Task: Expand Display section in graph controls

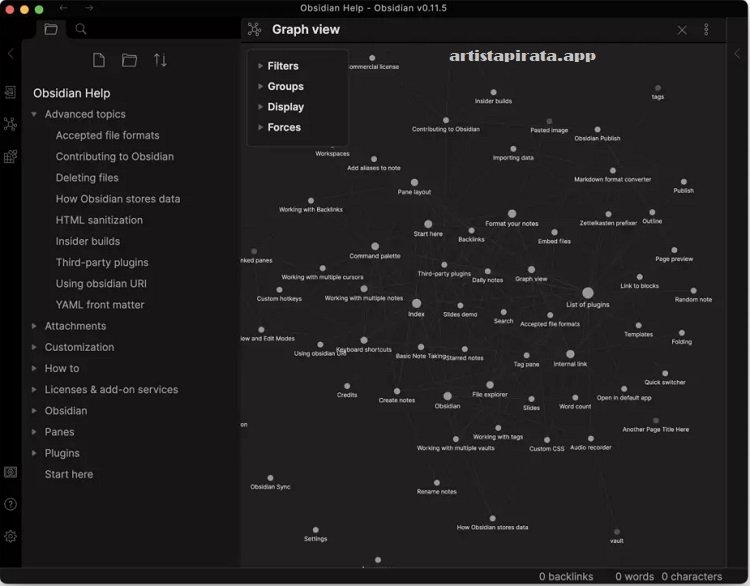Action: pyautogui.click(x=286, y=107)
